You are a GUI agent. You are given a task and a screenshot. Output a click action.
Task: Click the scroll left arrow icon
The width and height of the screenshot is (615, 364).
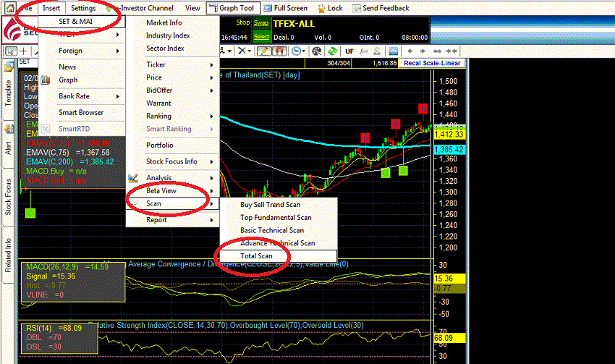click(410, 51)
